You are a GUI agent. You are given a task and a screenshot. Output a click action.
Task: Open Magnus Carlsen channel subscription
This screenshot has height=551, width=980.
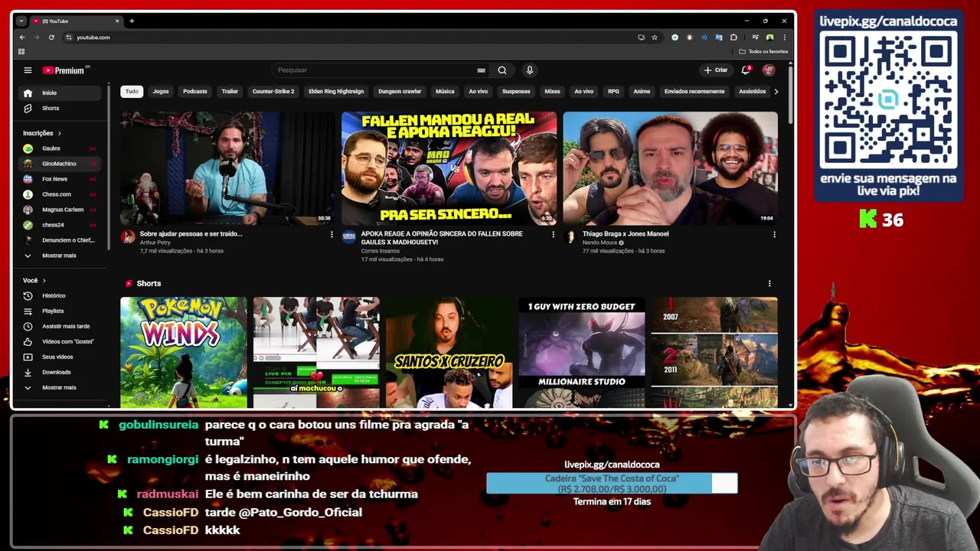point(60,210)
